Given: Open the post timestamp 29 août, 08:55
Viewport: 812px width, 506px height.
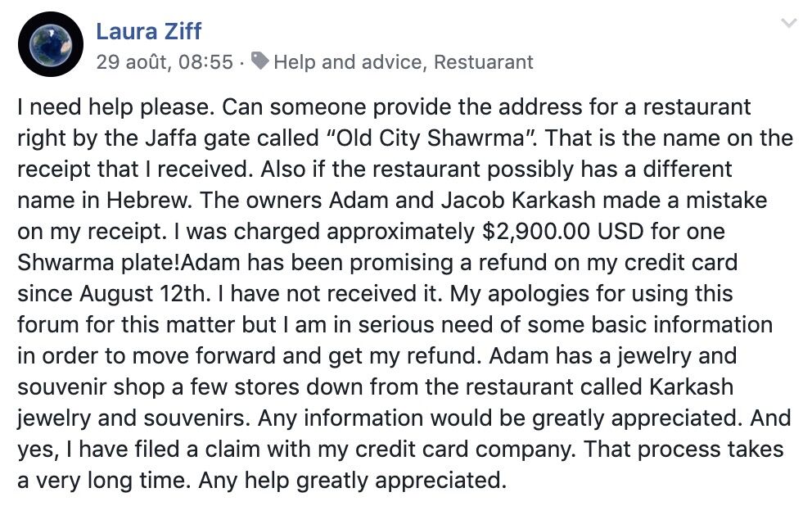Looking at the screenshot, I should coord(165,62).
